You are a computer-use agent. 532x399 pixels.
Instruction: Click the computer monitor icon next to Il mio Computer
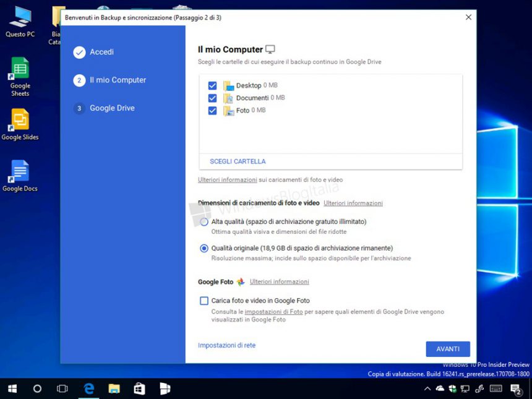click(270, 49)
